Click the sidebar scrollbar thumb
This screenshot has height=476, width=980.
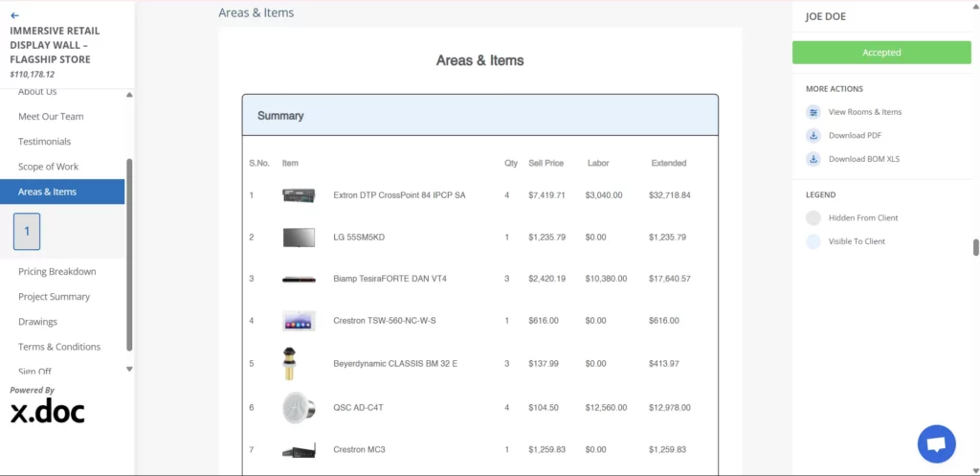[x=129, y=255]
